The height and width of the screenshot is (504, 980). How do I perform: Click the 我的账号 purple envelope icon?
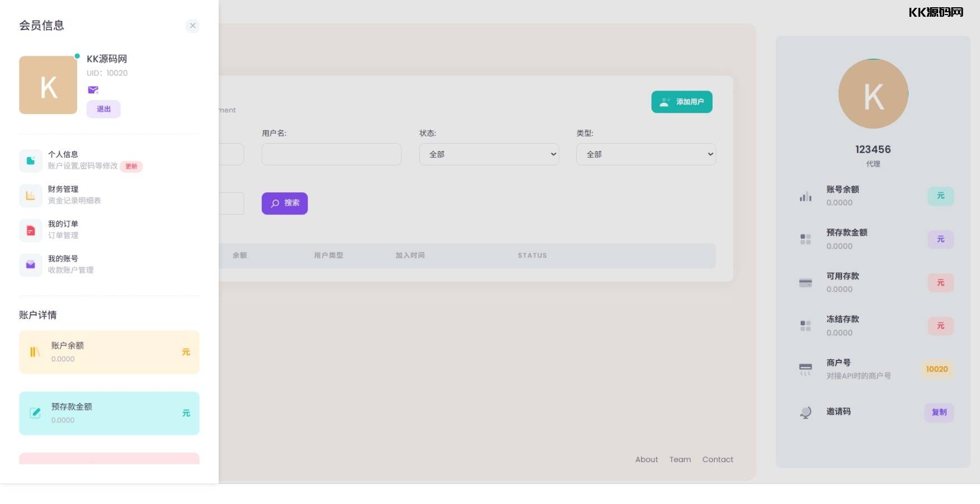[31, 265]
